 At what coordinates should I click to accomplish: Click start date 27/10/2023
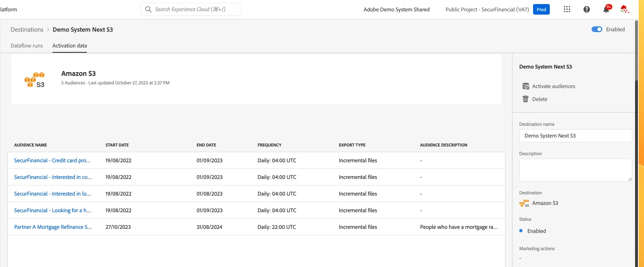(118, 227)
